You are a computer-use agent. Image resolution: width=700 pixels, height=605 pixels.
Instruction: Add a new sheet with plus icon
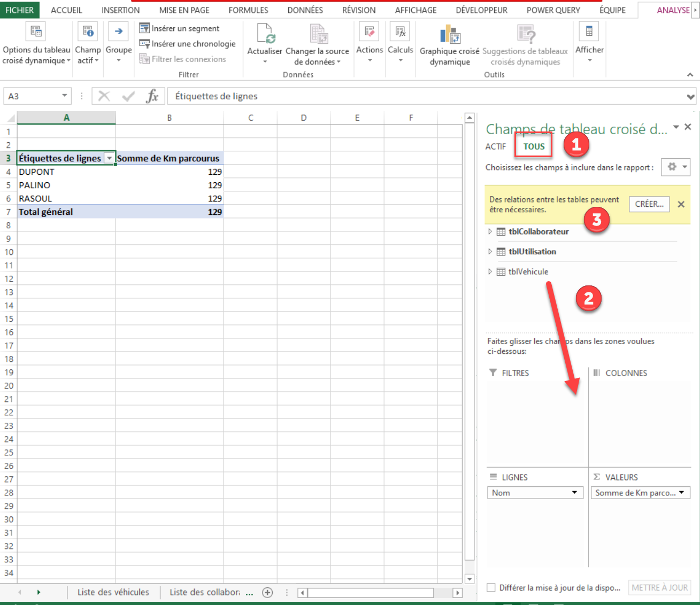click(267, 592)
